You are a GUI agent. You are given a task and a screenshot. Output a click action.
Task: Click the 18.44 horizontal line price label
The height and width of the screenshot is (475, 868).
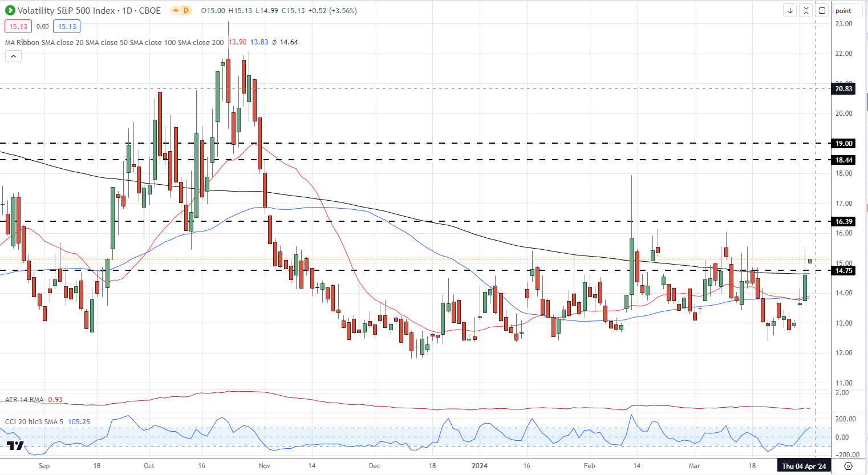pyautogui.click(x=843, y=160)
